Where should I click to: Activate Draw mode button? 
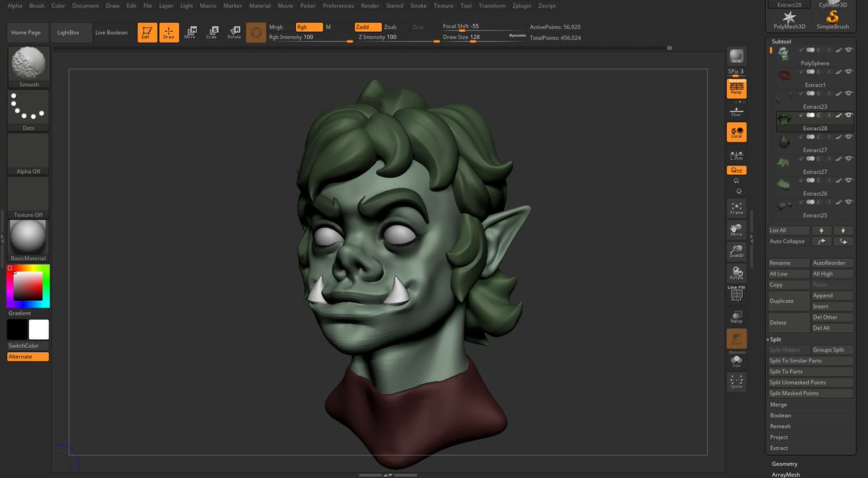169,33
